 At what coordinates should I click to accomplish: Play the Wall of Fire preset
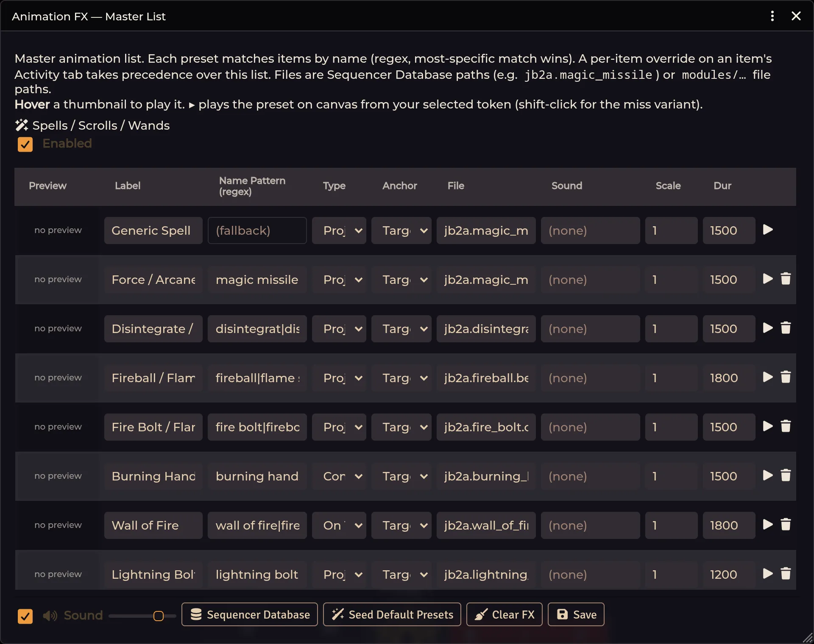(x=768, y=525)
